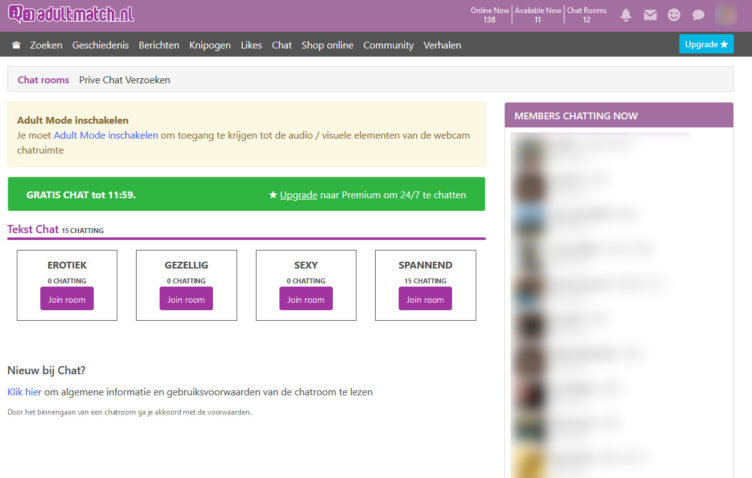Go to the home icon in navbar

(x=16, y=45)
